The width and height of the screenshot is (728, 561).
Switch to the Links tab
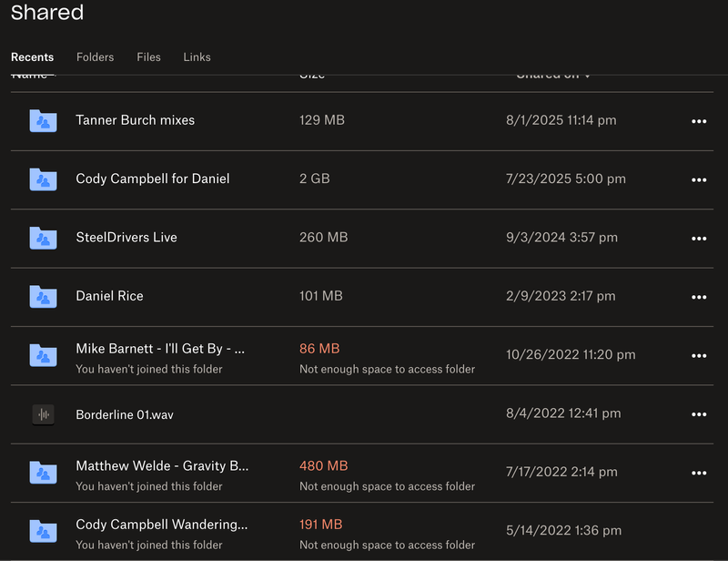pos(197,57)
